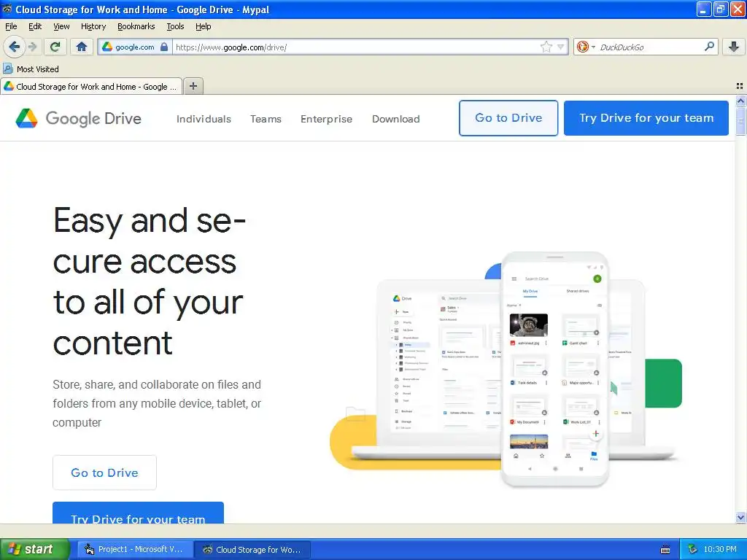Open the View menu
The image size is (747, 560).
pos(61,26)
